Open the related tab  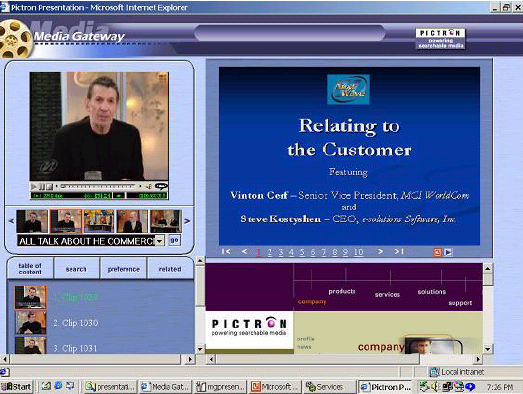point(170,269)
